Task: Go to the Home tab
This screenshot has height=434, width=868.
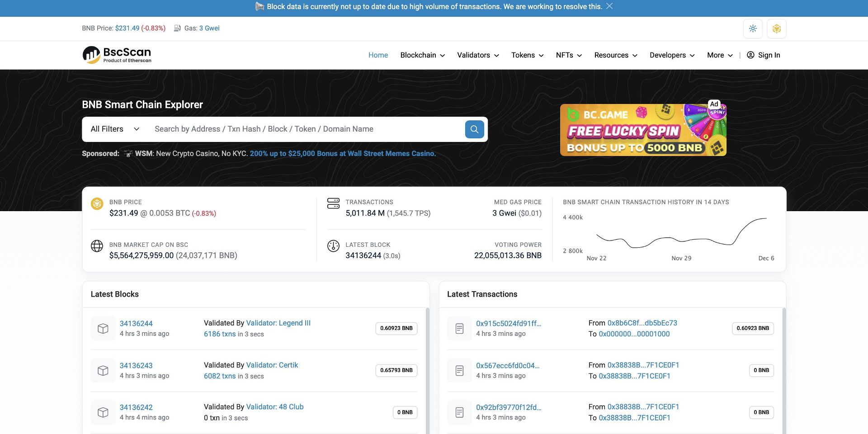Action: pos(378,55)
